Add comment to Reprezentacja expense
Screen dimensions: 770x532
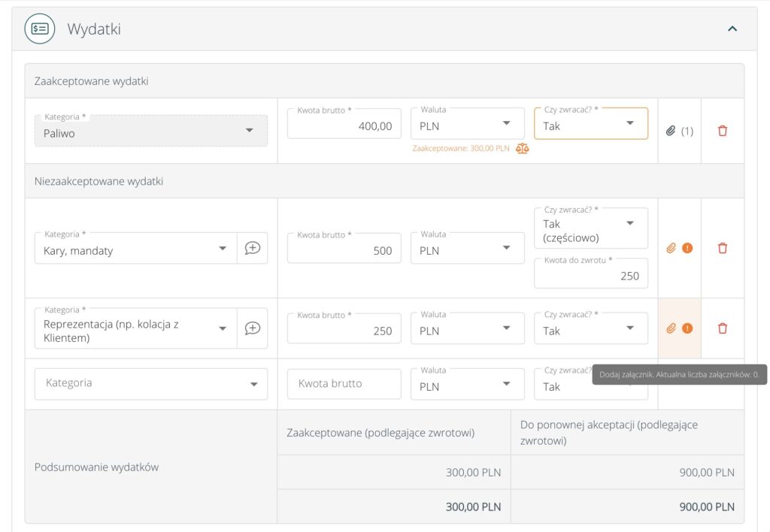point(253,328)
